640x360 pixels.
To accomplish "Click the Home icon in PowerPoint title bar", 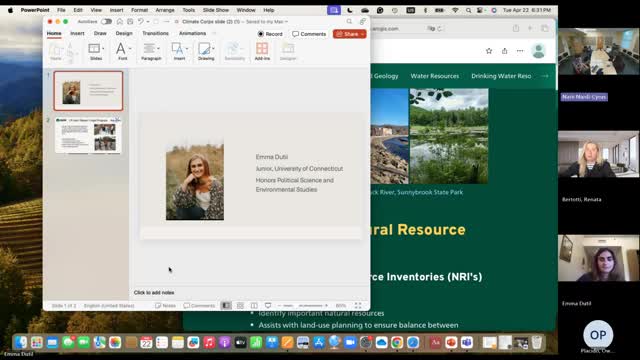I will tap(120, 21).
